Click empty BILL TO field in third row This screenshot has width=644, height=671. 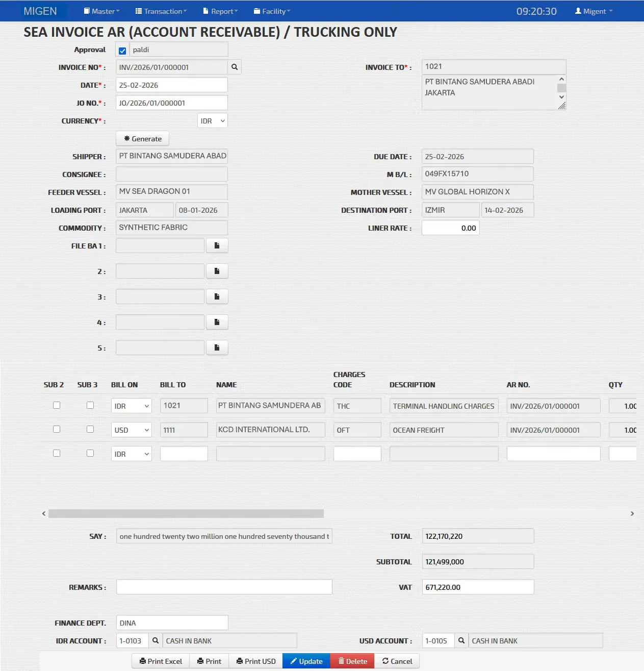coord(184,454)
